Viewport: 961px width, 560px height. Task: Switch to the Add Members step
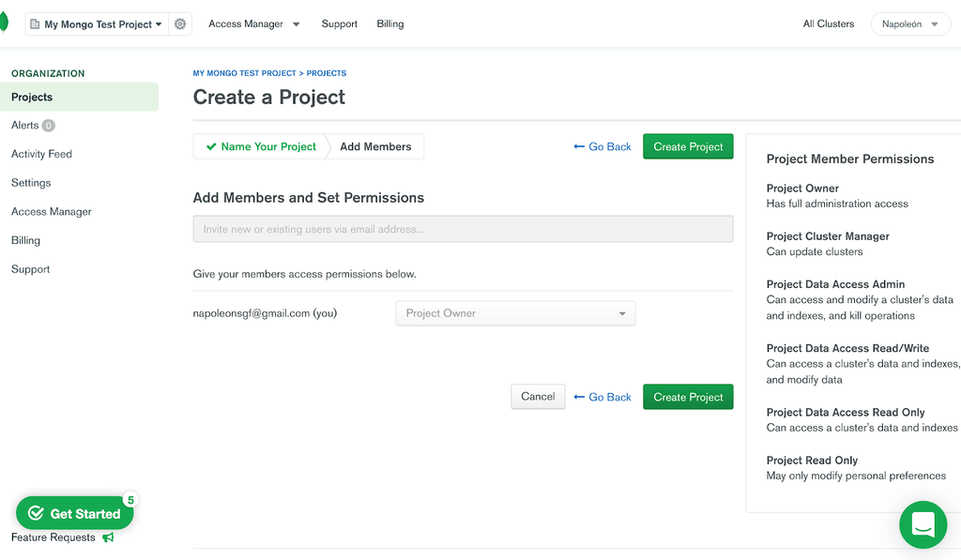tap(375, 146)
